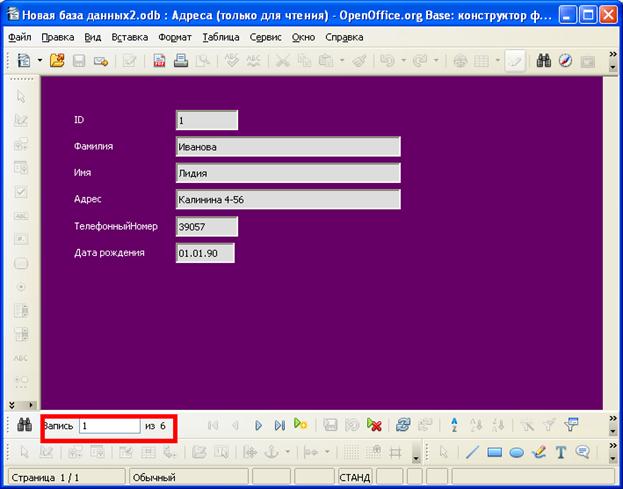Image resolution: width=623 pixels, height=489 pixels.
Task: Click Find Record binoculars in navigation bar
Action: click(24, 425)
